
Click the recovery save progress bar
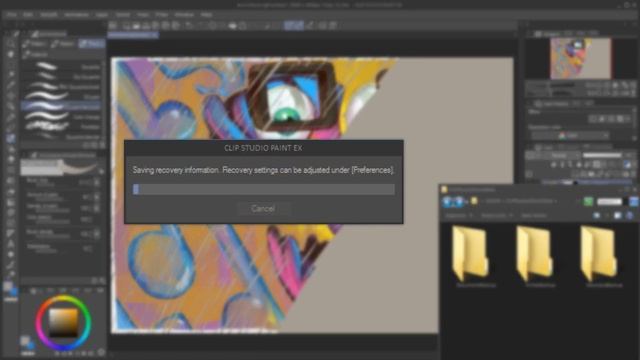(264, 189)
